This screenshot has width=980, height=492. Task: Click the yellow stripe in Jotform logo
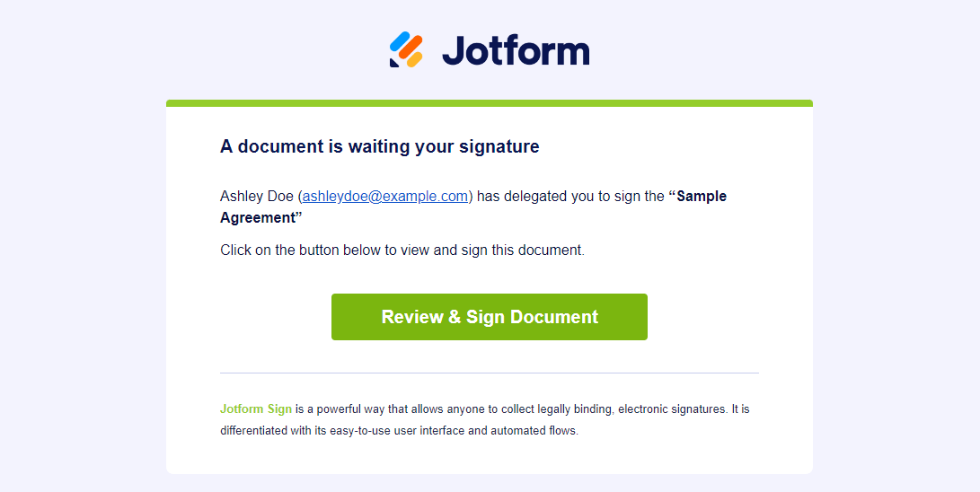[414, 59]
